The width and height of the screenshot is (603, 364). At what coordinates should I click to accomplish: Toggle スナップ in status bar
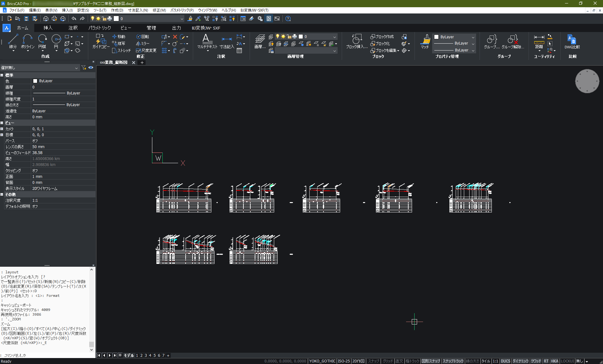tap(373, 361)
